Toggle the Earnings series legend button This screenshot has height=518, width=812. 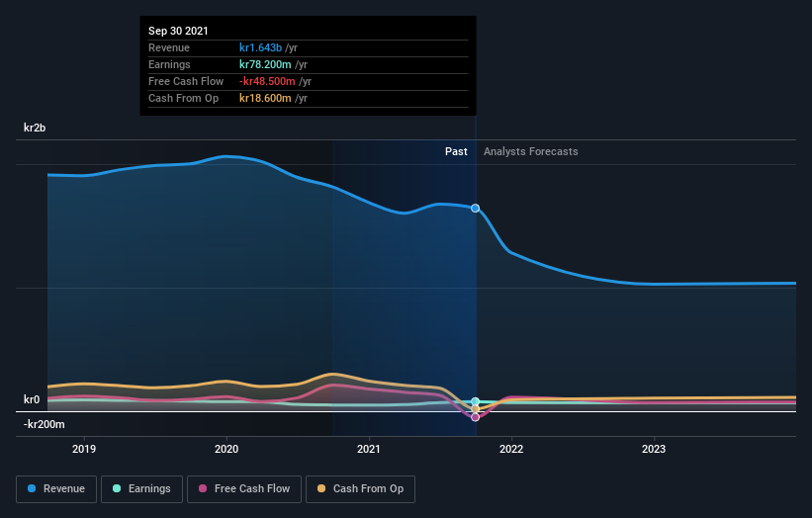(x=141, y=489)
